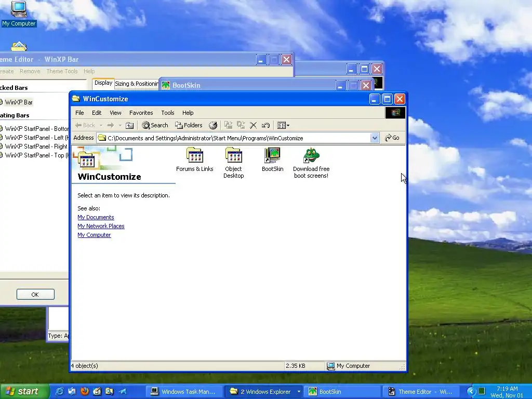
Task: Click OK in the Theme Editor window
Action: (x=35, y=295)
